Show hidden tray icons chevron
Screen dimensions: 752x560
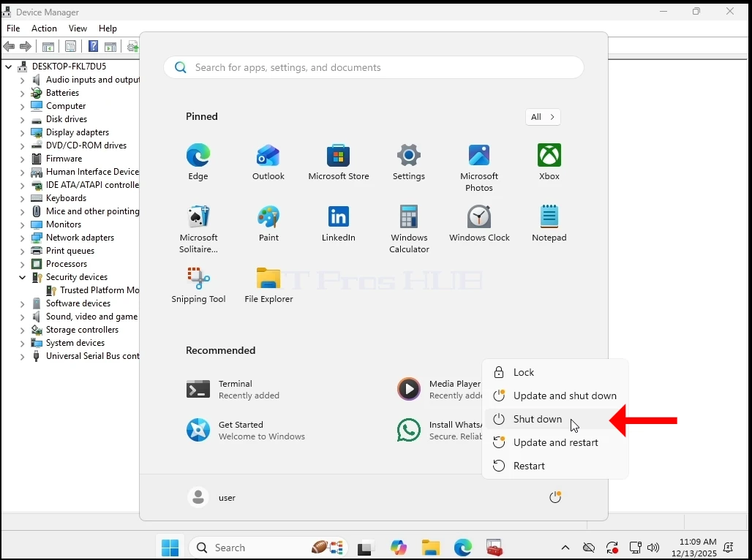coord(565,548)
